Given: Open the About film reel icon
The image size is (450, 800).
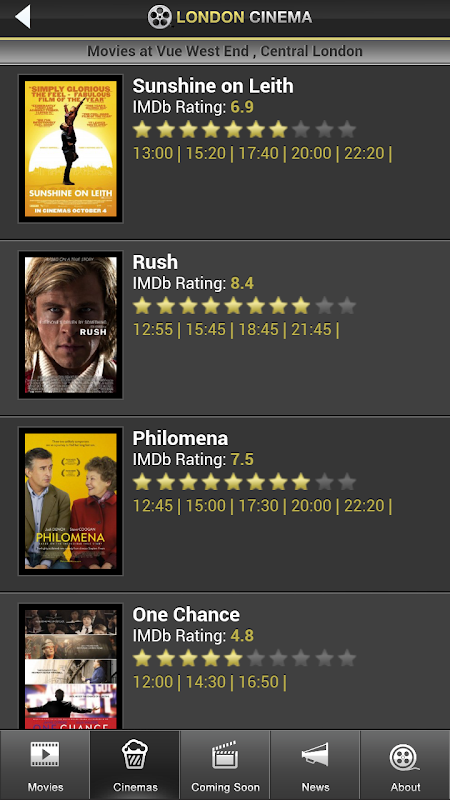Looking at the screenshot, I should tap(405, 757).
